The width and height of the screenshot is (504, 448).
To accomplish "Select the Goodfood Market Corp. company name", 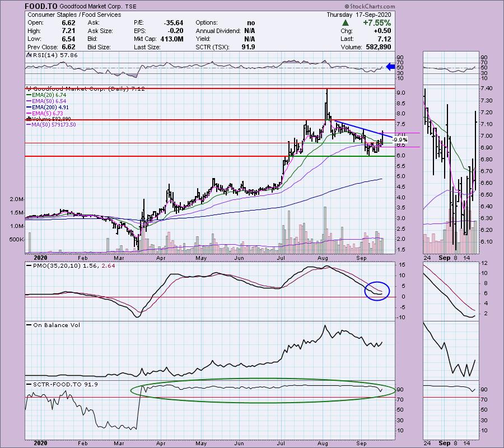I will point(91,6).
